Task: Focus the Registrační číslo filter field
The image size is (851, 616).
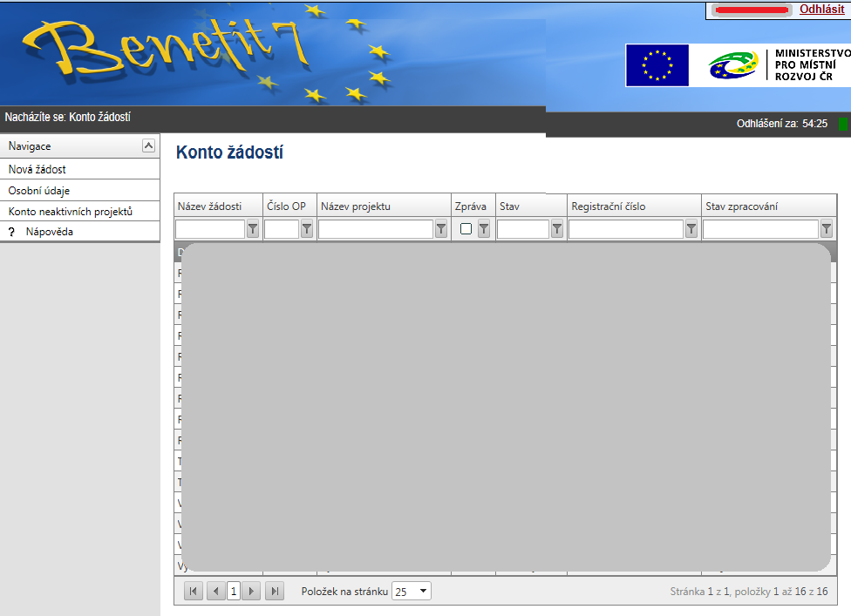Action: click(626, 229)
